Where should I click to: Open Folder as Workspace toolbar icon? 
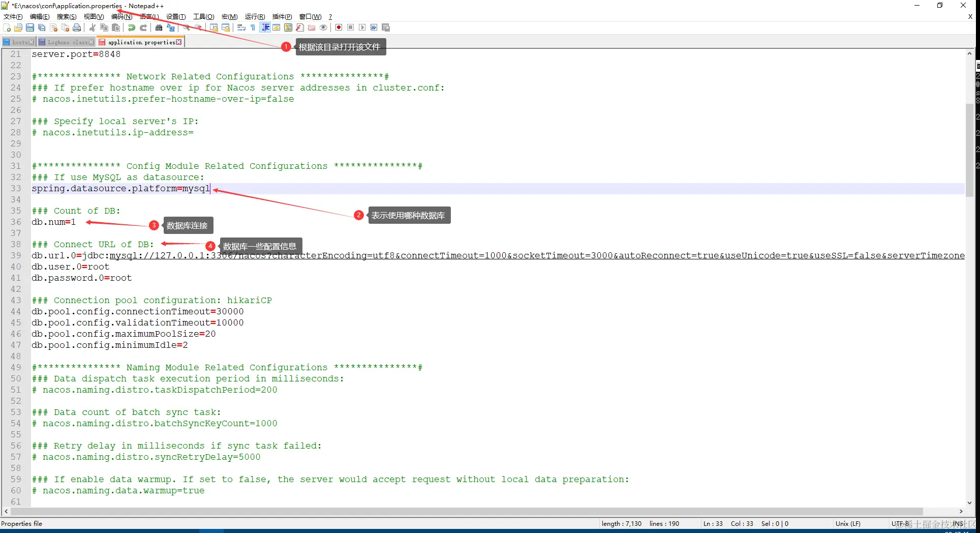312,27
